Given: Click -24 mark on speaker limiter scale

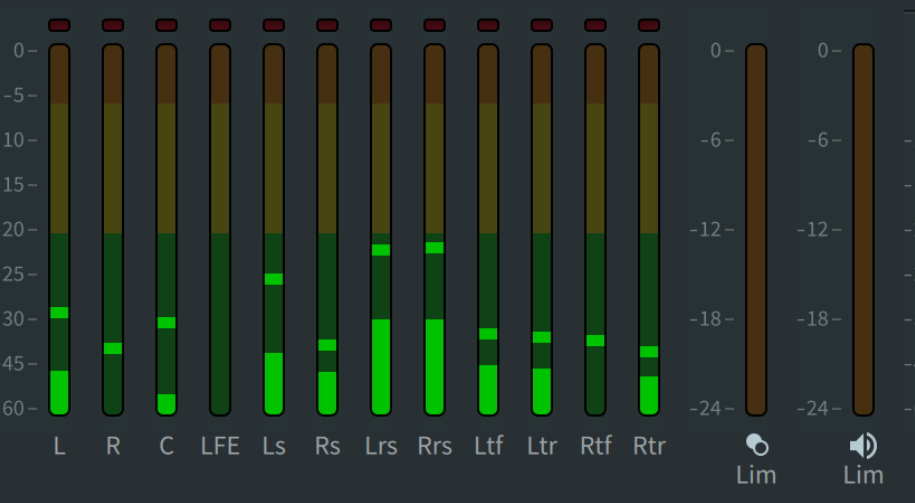Looking at the screenshot, I should point(813,408).
